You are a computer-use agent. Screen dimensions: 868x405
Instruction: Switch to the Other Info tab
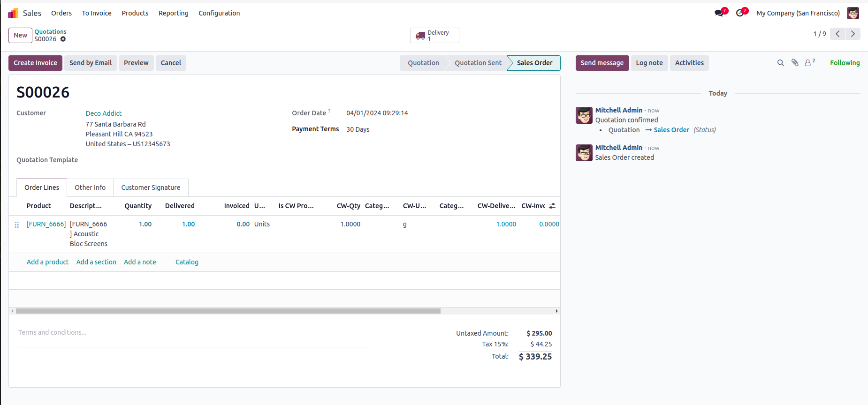[x=90, y=187]
